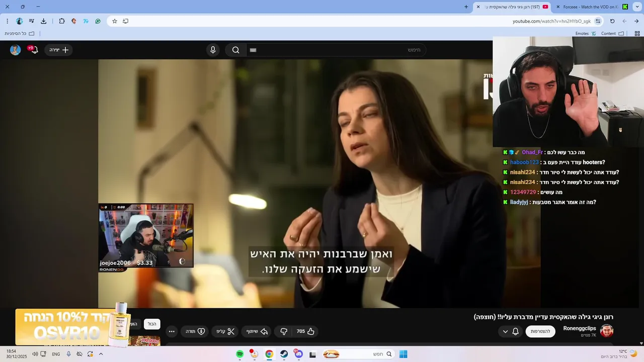Image resolution: width=644 pixels, height=362 pixels.
Task: Click the YouTube search magnifier button
Action: click(235, 50)
